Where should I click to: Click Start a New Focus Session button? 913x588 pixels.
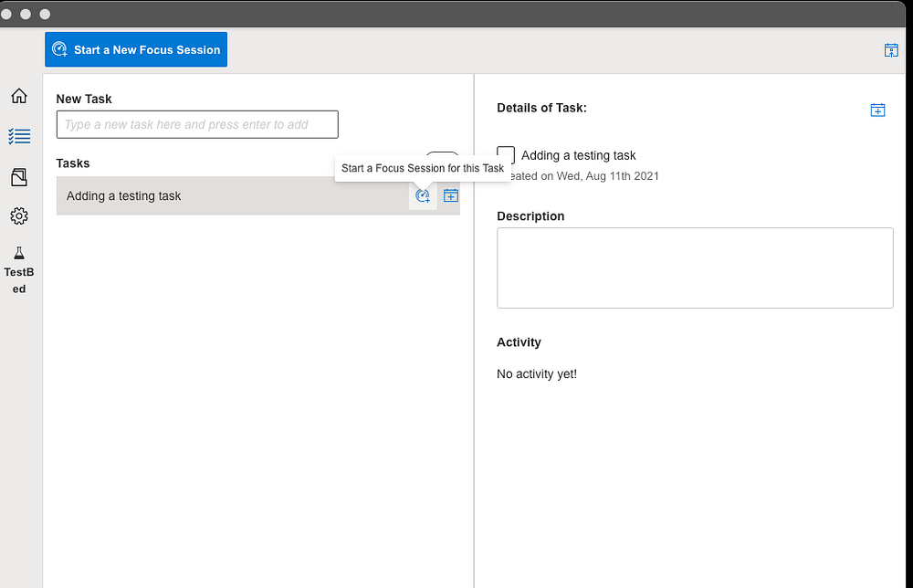(136, 50)
